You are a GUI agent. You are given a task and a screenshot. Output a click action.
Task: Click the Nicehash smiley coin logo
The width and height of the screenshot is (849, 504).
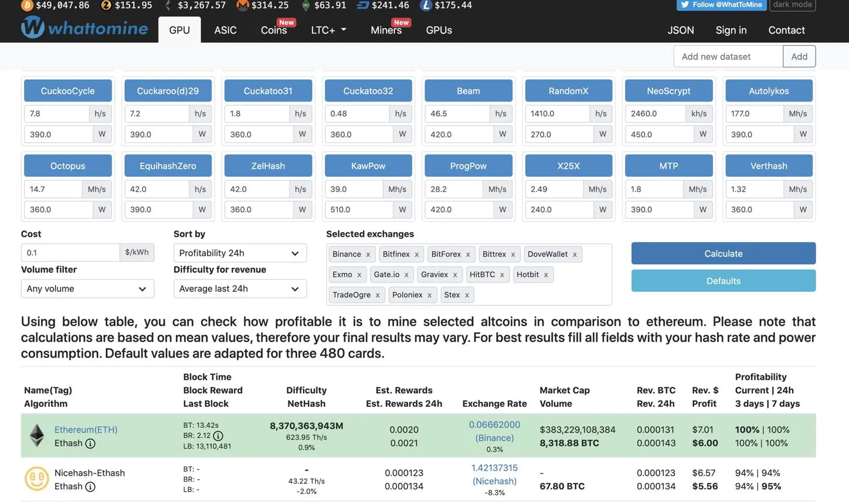(x=36, y=479)
